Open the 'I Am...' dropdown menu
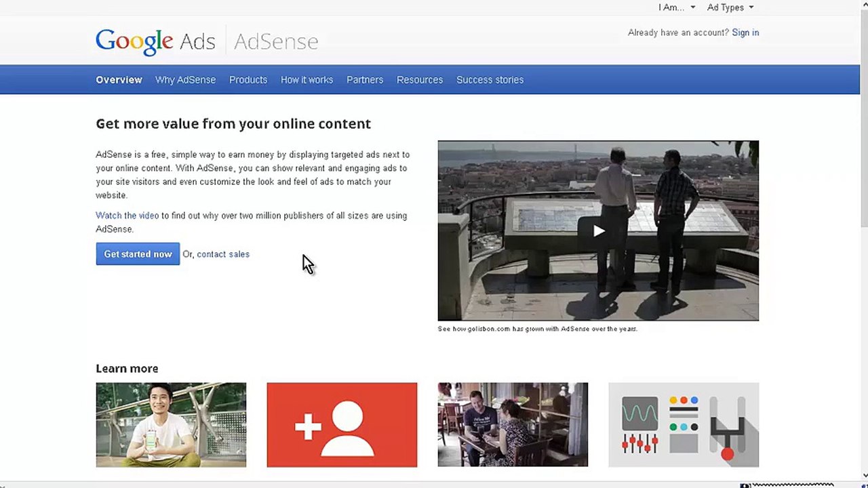This screenshot has height=488, width=868. click(x=677, y=7)
